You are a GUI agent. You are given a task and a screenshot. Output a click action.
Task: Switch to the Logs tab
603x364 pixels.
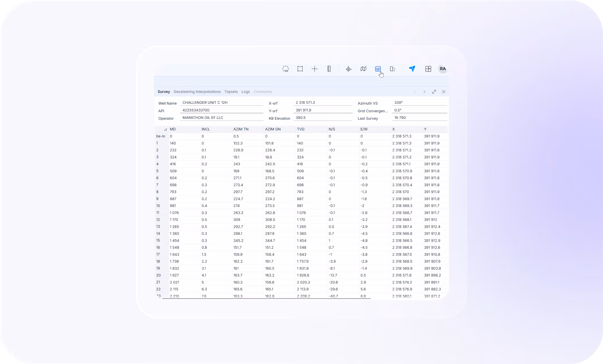point(245,92)
